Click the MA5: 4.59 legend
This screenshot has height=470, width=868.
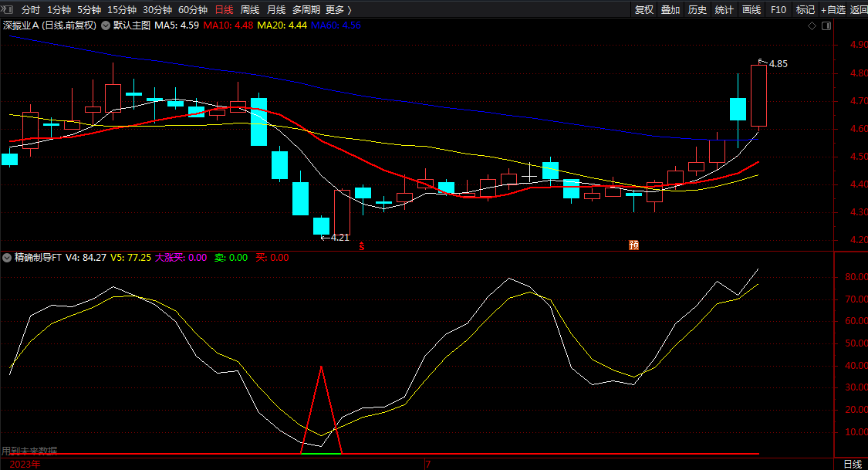[177, 25]
